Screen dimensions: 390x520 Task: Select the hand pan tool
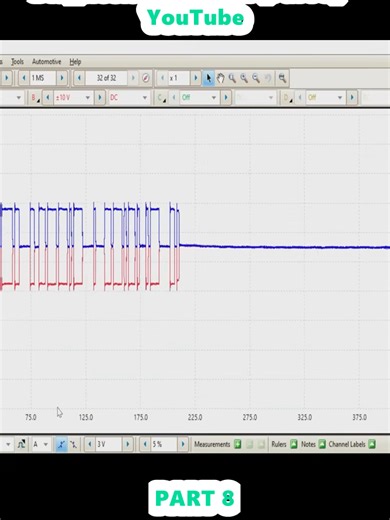coord(220,78)
